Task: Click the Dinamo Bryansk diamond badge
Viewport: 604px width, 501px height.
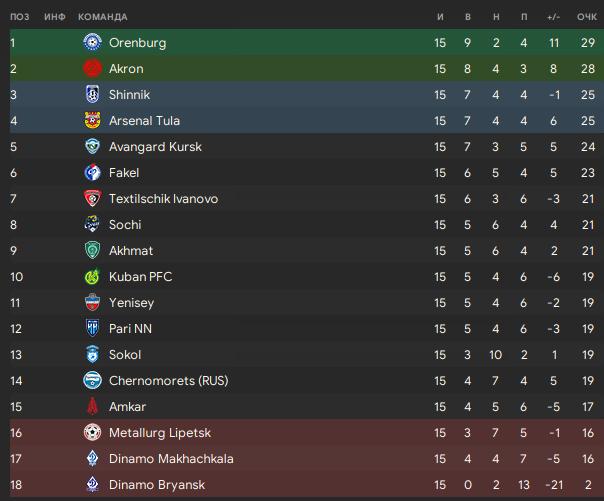Action: (92, 484)
